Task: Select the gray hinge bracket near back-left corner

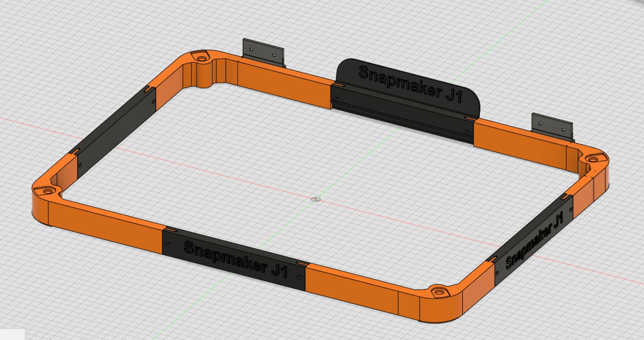Action: click(x=263, y=52)
